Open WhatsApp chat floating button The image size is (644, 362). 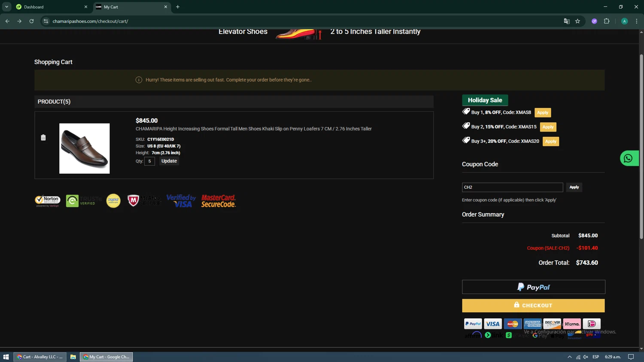629,158
